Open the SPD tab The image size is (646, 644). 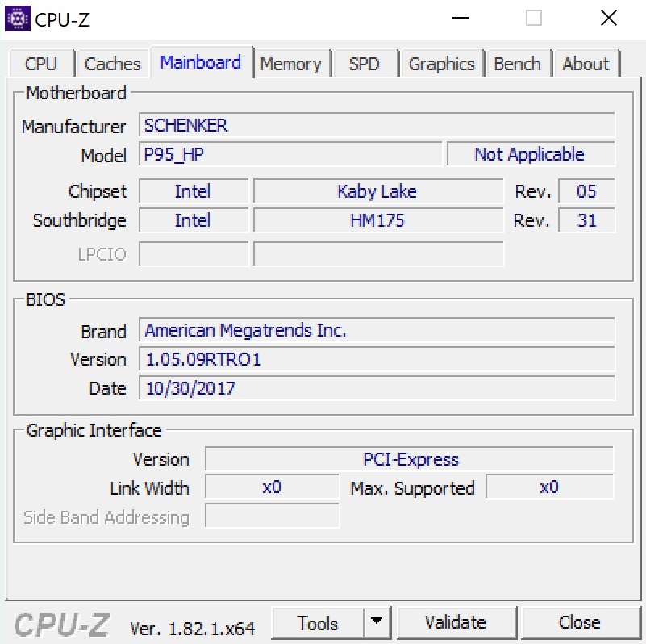click(365, 64)
